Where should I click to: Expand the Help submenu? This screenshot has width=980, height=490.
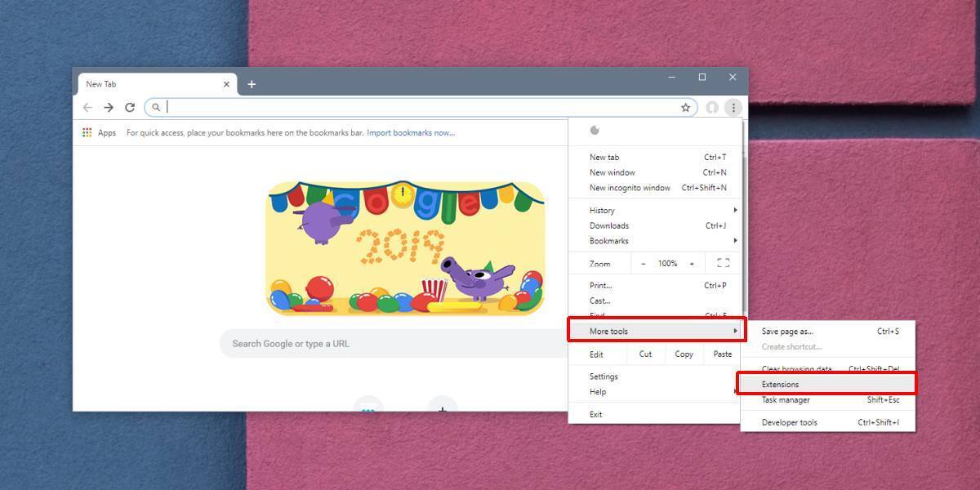[654, 391]
